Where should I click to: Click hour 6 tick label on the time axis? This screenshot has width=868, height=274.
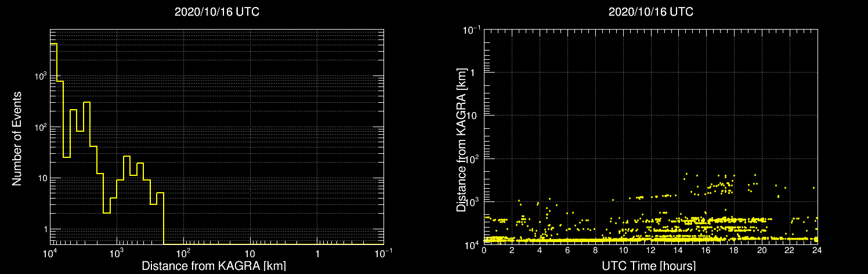(x=567, y=251)
